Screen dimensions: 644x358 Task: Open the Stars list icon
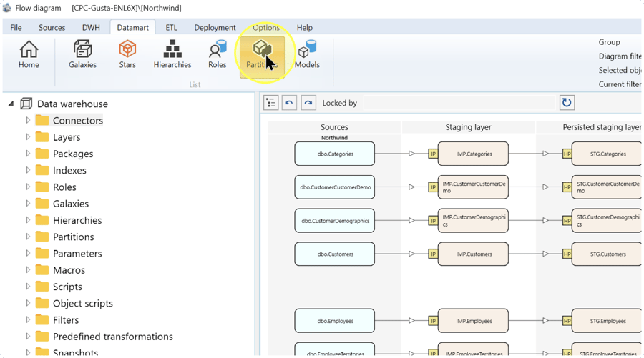(x=127, y=54)
